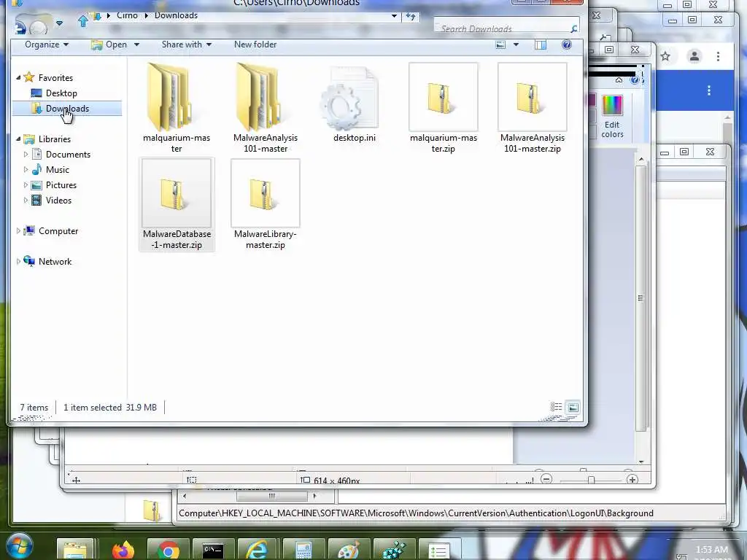Expand the Documents library node
Viewport: 747px width, 560px height.
26,155
